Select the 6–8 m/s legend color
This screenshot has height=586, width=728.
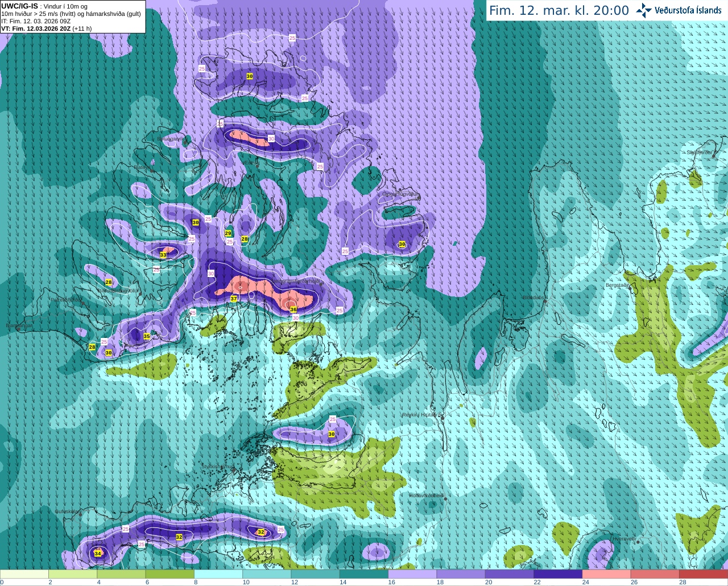point(170,574)
